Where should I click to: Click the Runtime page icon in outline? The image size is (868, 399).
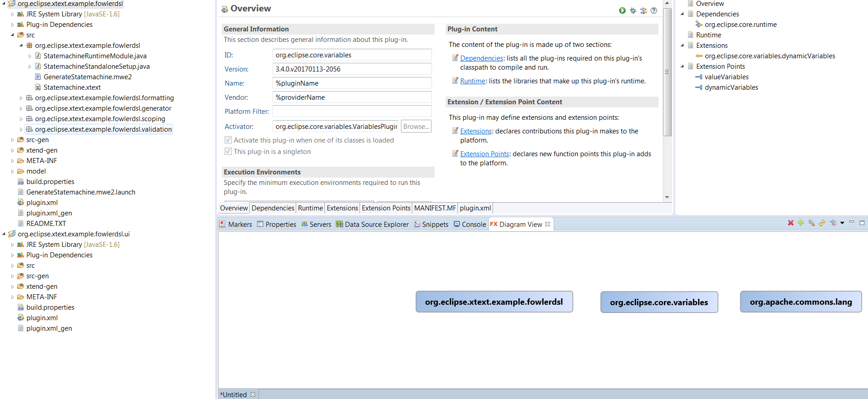(x=690, y=35)
